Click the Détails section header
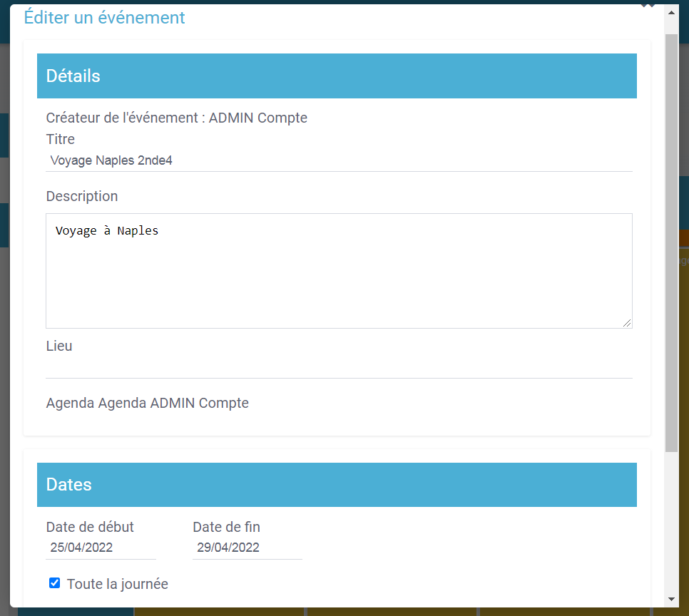This screenshot has width=689, height=616. point(337,76)
